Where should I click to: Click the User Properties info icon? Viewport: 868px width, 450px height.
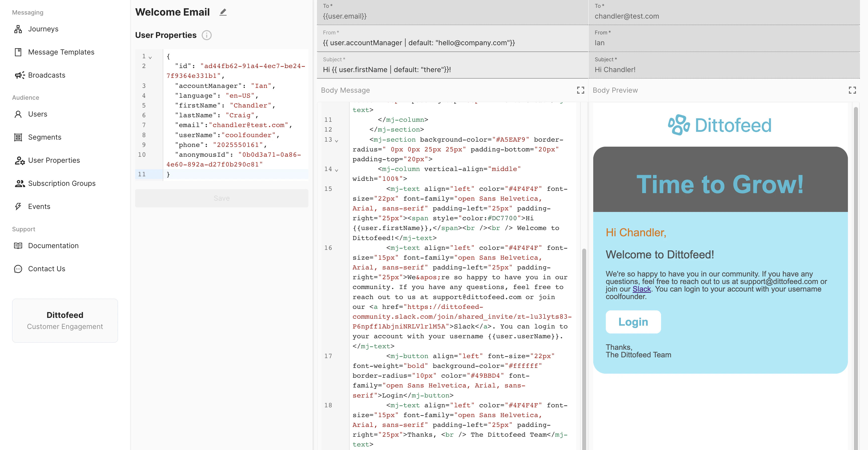pos(206,35)
